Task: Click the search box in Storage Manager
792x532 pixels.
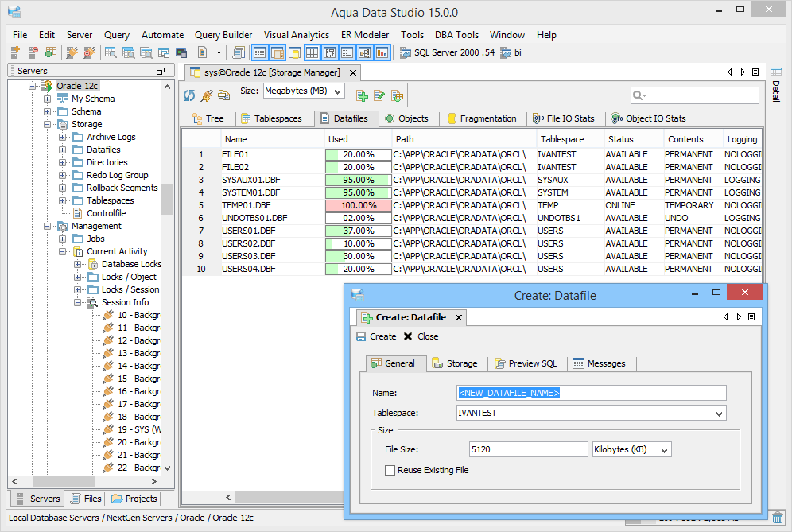Action: click(694, 95)
